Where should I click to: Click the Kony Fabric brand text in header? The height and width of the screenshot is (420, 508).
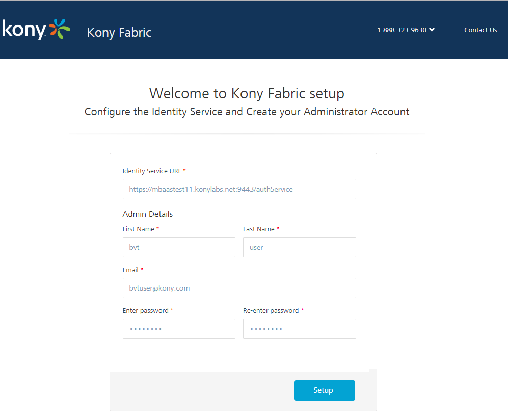(x=119, y=32)
